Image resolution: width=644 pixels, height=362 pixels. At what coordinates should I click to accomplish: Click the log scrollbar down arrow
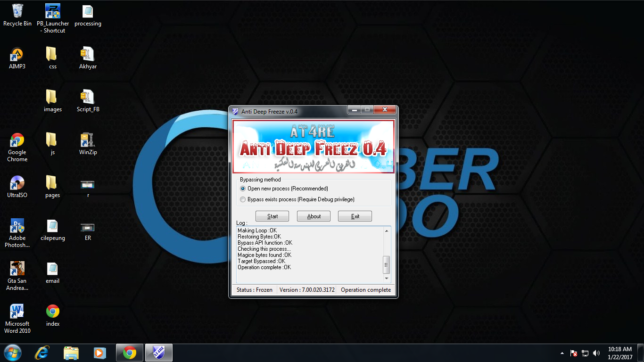pos(387,279)
